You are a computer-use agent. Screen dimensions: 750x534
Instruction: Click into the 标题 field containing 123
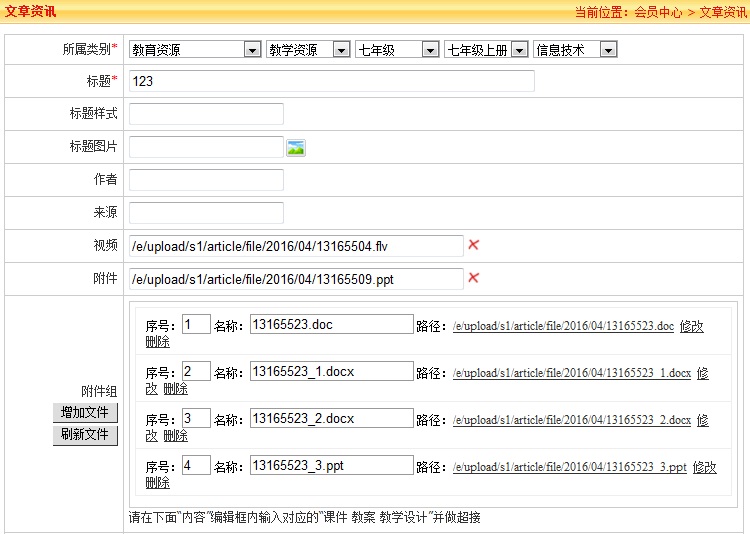tap(331, 81)
